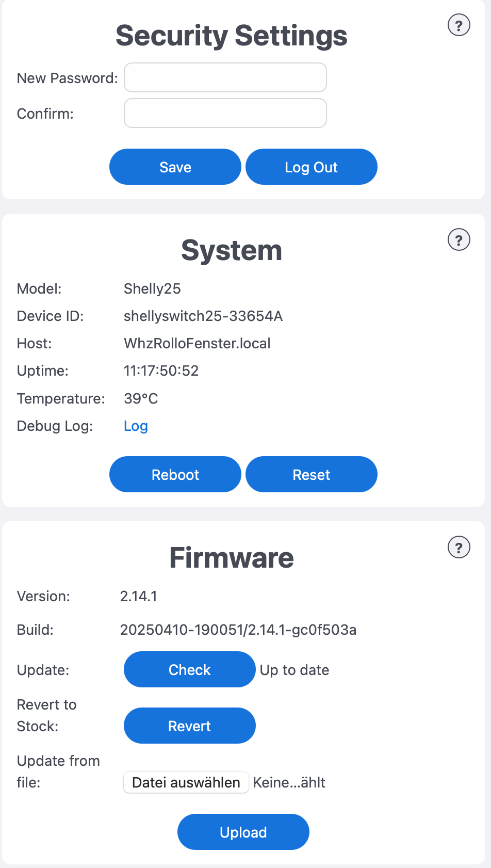This screenshot has height=868, width=491.
Task: Click the firmware build string
Action: [238, 630]
